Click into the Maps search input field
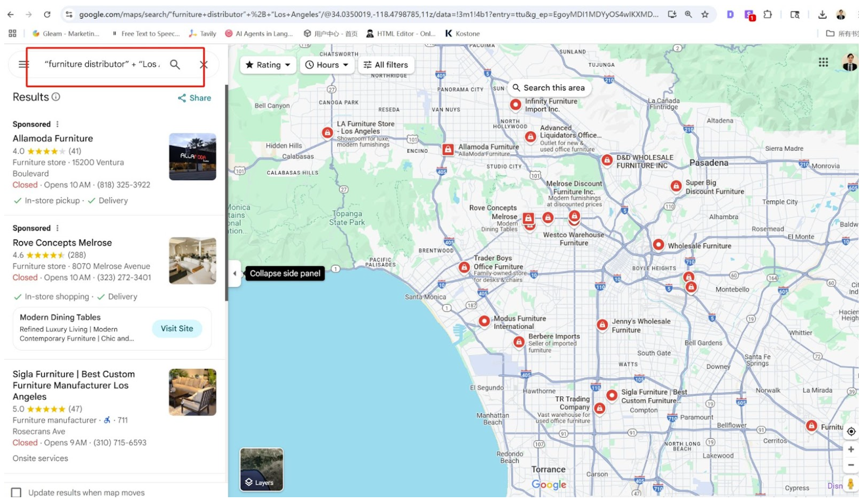The height and width of the screenshot is (504, 864). click(102, 64)
